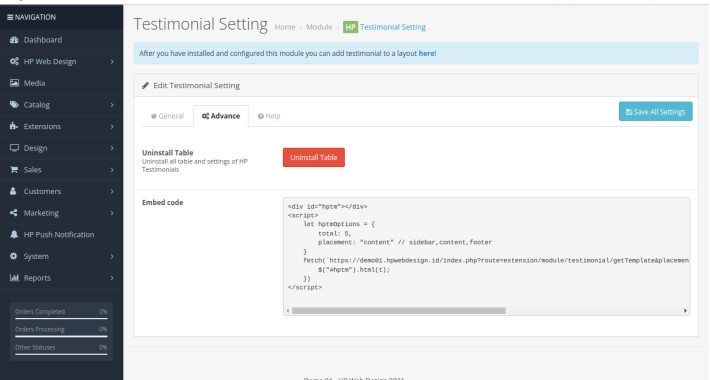
Task: Click the Marketing share icon
Action: [x=14, y=213]
